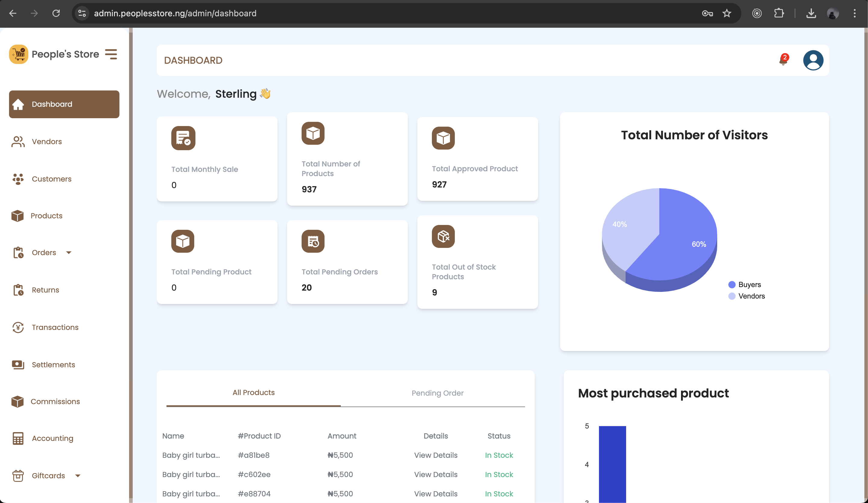Click the Total Number of Products value 937
Viewport: 868px width, 503px height.
point(309,189)
